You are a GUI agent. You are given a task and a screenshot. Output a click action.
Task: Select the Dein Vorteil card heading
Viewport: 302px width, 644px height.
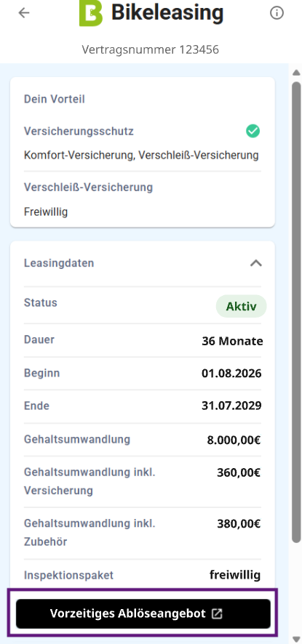point(55,99)
